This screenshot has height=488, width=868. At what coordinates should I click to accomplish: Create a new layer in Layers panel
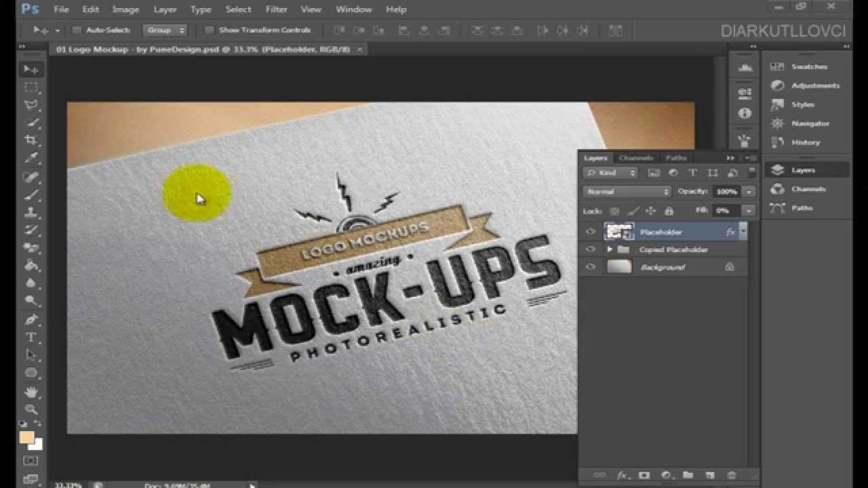[x=710, y=475]
